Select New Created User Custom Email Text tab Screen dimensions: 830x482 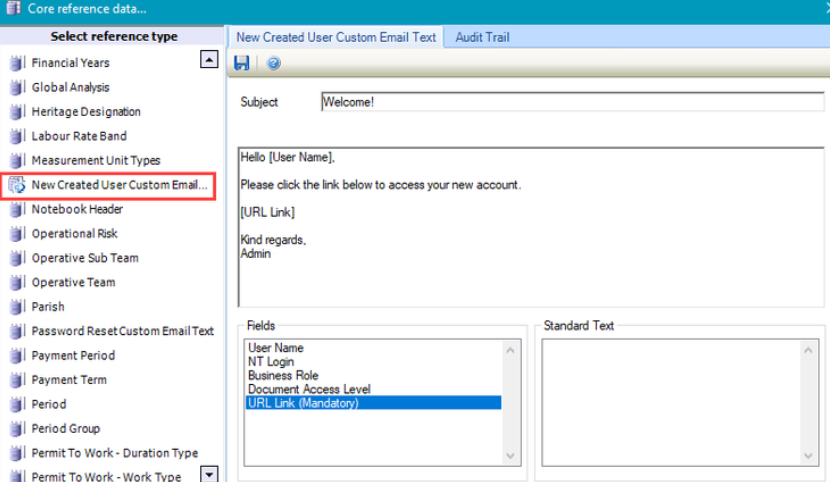pyautogui.click(x=336, y=37)
